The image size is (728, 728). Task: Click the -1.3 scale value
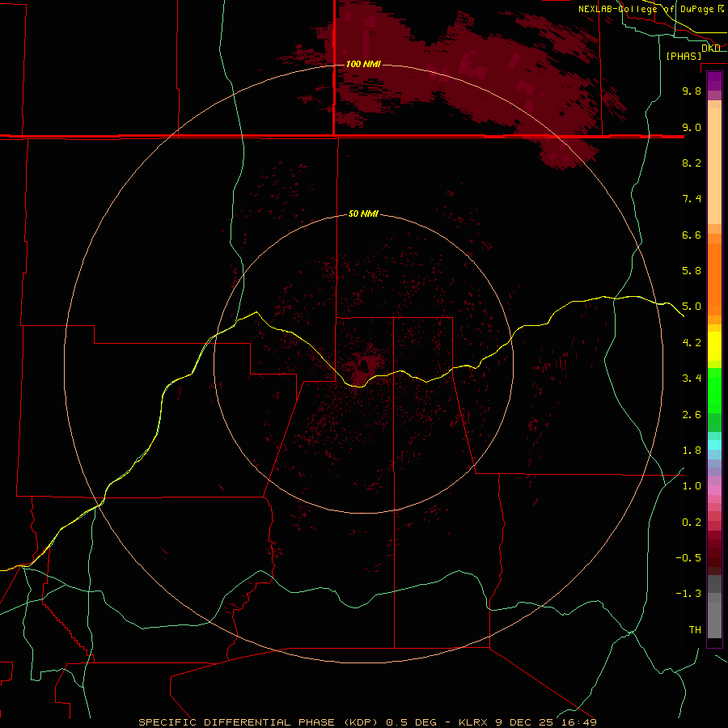click(688, 594)
